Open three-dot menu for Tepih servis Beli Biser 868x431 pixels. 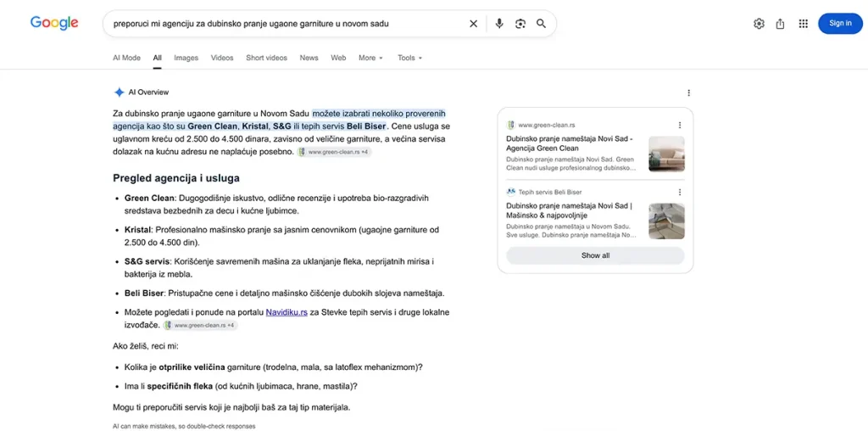pos(680,193)
